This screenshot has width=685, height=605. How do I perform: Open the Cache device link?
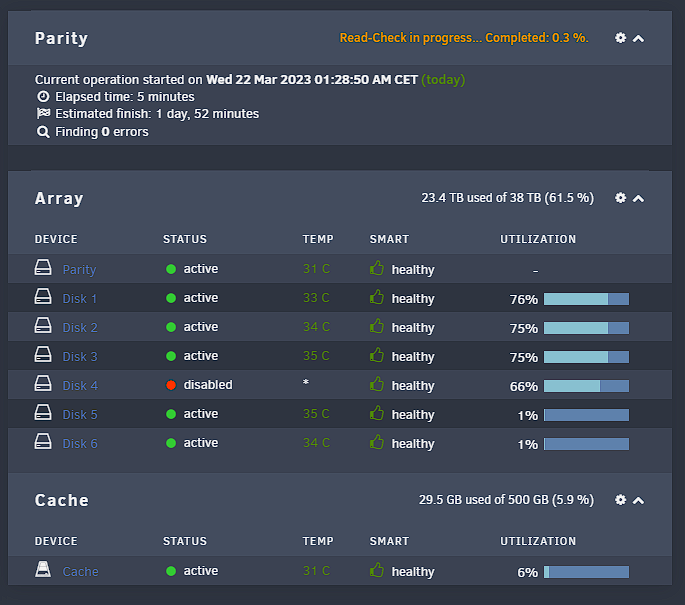coord(80,571)
